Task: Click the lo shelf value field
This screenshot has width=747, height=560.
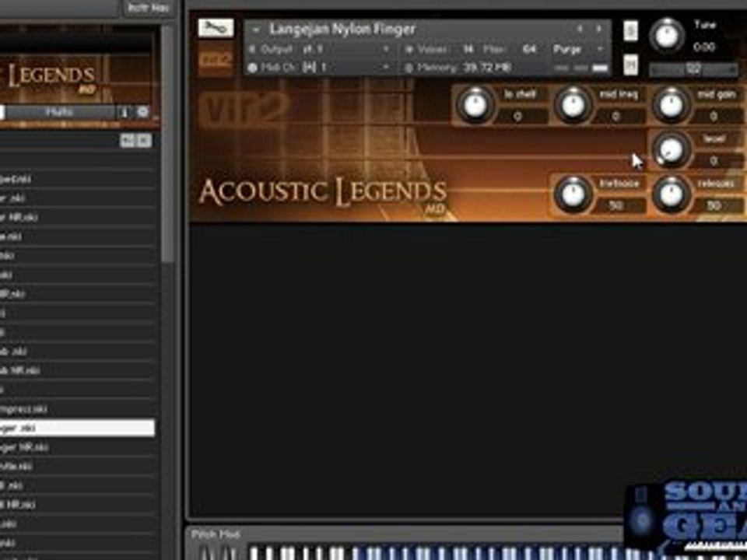Action: pyautogui.click(x=519, y=116)
